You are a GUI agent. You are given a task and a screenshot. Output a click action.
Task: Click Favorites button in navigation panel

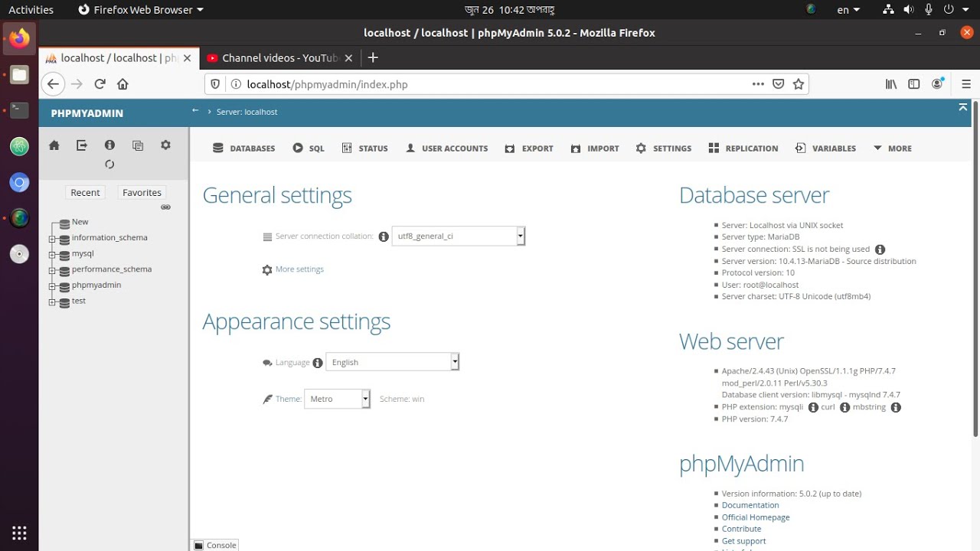point(142,193)
